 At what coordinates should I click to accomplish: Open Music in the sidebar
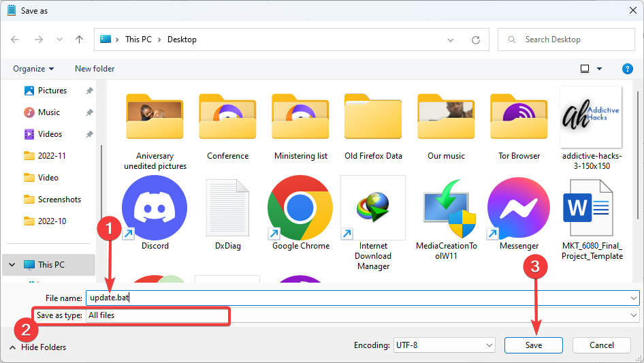click(49, 112)
